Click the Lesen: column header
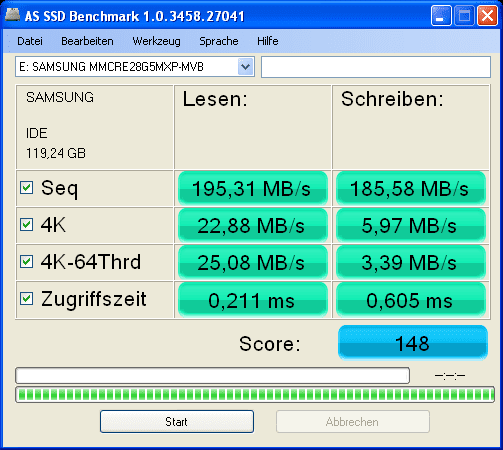Screen dimensions: 503x450 (215, 99)
